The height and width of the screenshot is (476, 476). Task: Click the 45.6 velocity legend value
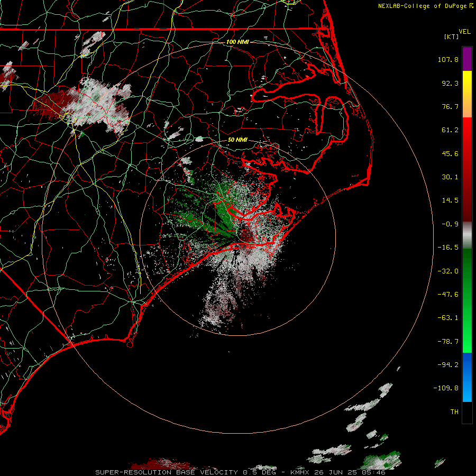point(450,153)
